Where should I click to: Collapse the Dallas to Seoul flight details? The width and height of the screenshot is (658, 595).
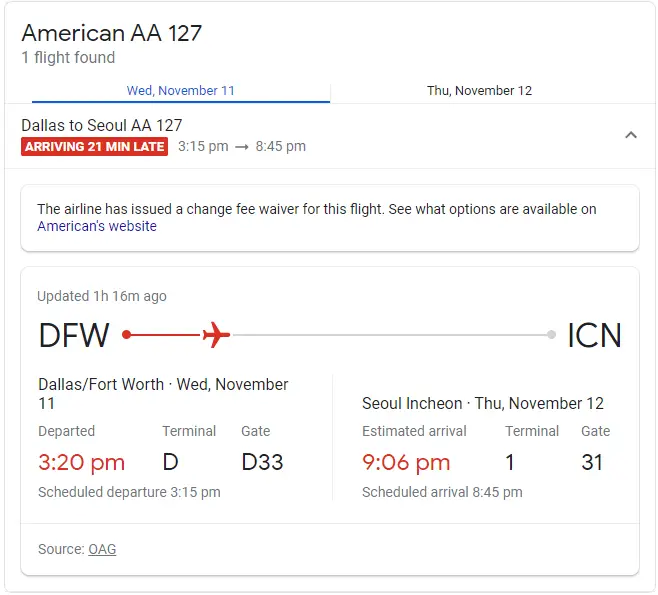(631, 135)
